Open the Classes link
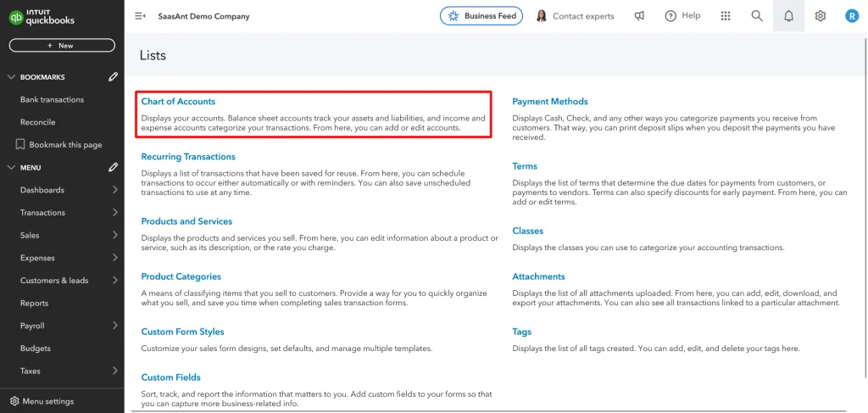The height and width of the screenshot is (413, 868). click(527, 231)
